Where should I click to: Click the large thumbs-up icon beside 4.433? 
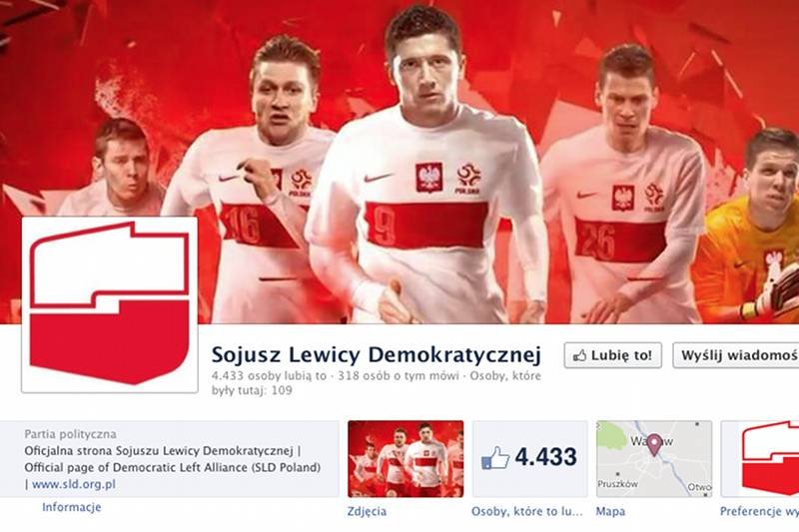coord(494,458)
